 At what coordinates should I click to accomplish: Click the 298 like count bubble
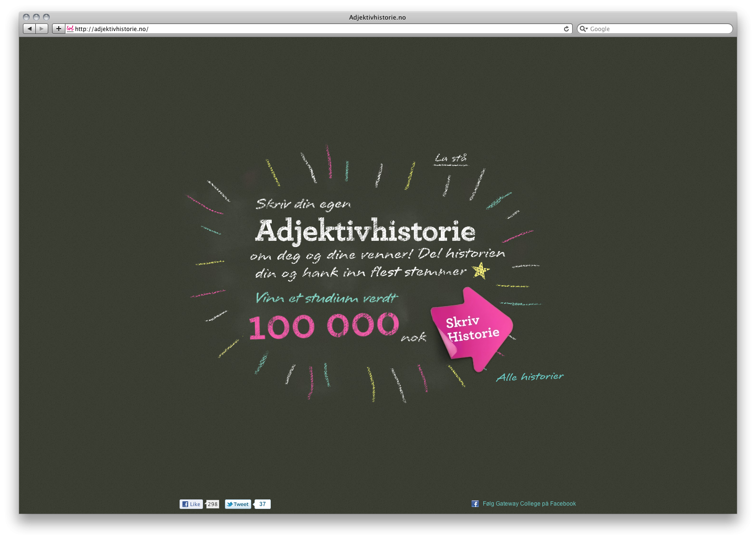(213, 504)
